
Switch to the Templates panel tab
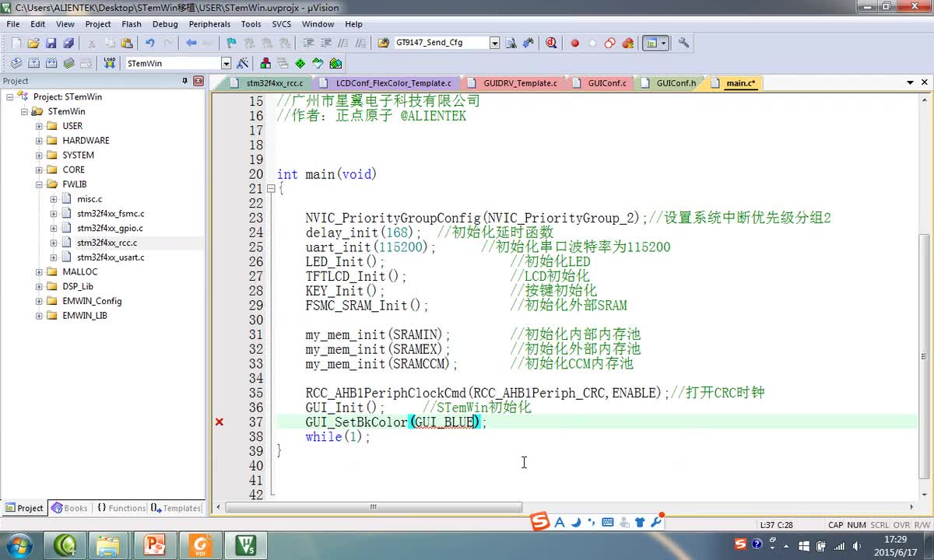[x=177, y=508]
